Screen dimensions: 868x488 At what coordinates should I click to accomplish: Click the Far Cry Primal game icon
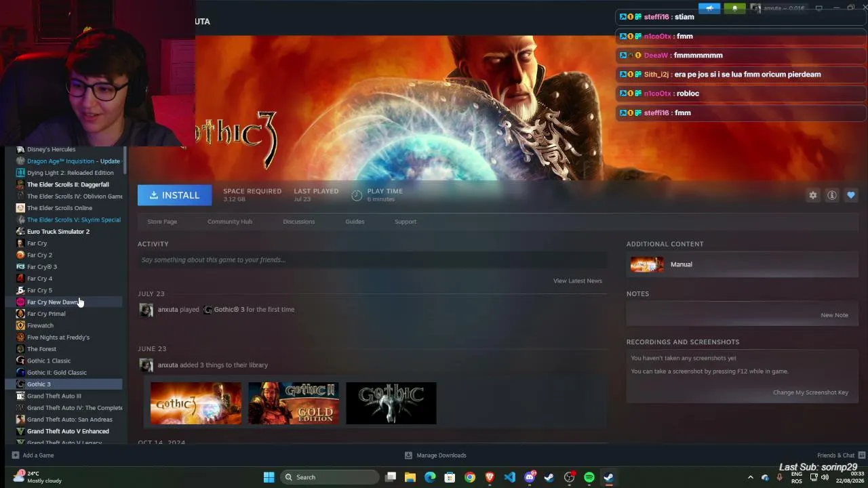[x=20, y=314]
